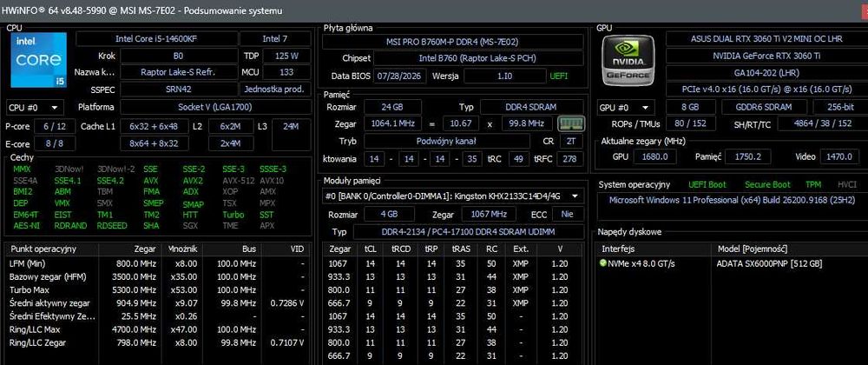Viewport: 868px width, 365px height.
Task: Click the Intel Core i5 logo
Action: tap(39, 60)
